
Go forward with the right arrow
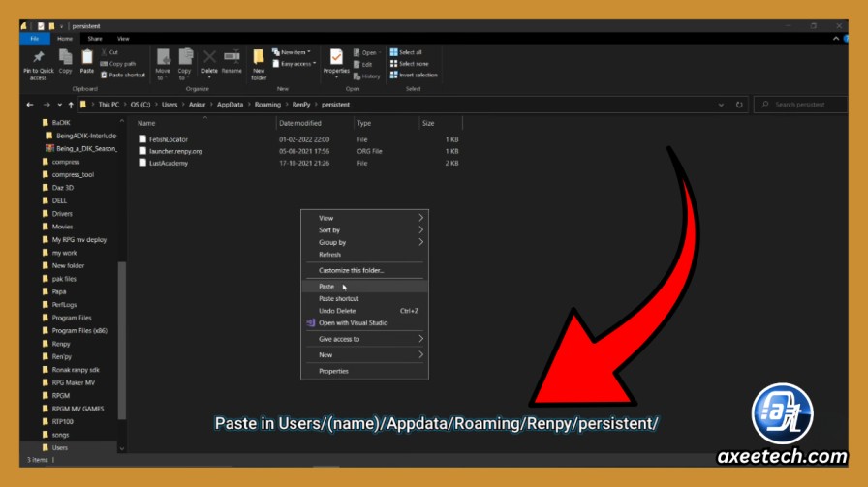pyautogui.click(x=46, y=105)
